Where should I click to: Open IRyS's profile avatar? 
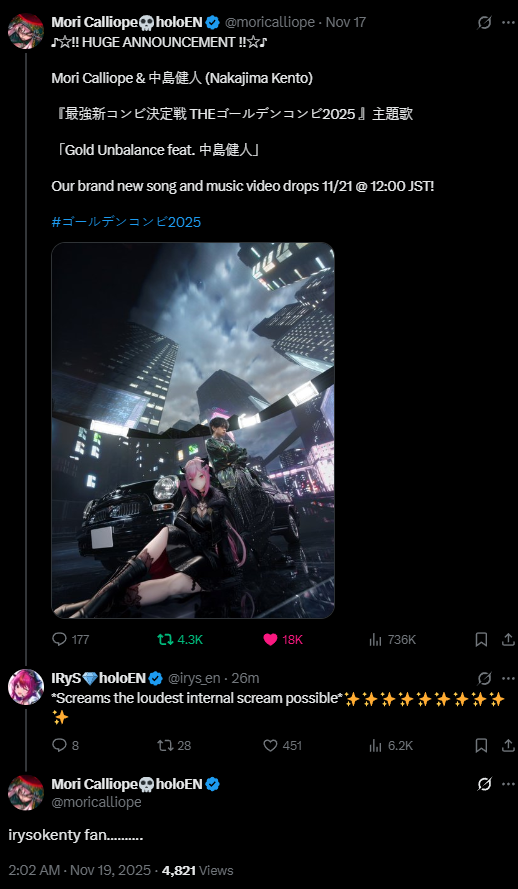tap(26, 687)
